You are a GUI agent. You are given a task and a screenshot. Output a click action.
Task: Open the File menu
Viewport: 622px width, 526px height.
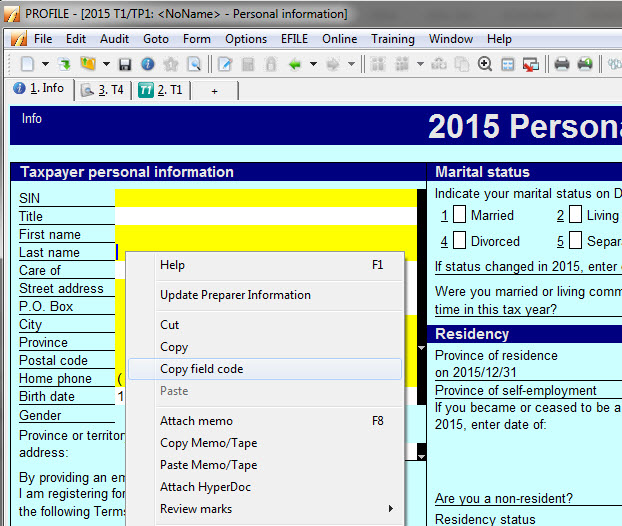tap(43, 39)
